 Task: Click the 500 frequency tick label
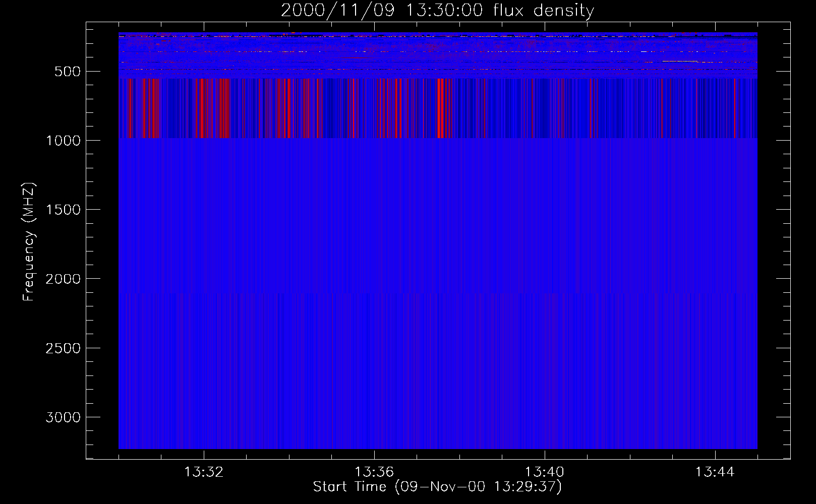(68, 72)
